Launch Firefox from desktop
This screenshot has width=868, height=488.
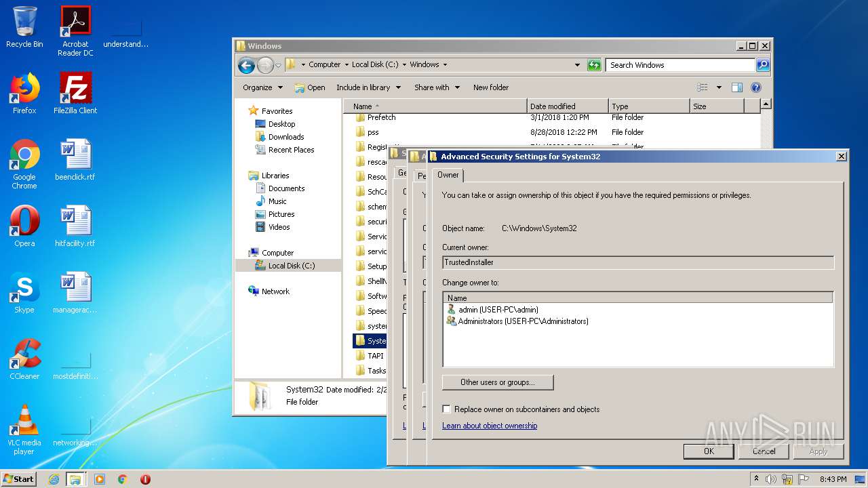[24, 94]
